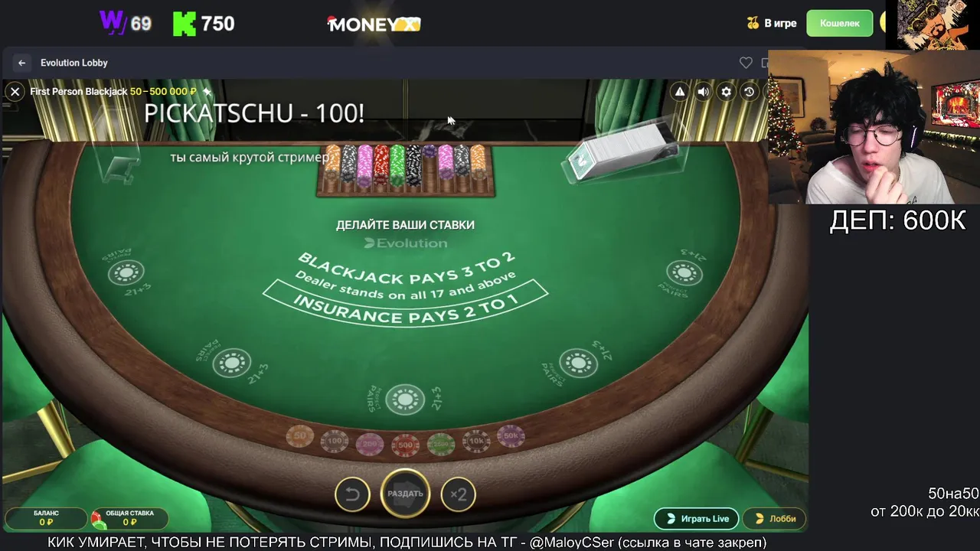Select the 10k chip
Image resolution: width=980 pixels, height=551 pixels.
[x=475, y=441]
